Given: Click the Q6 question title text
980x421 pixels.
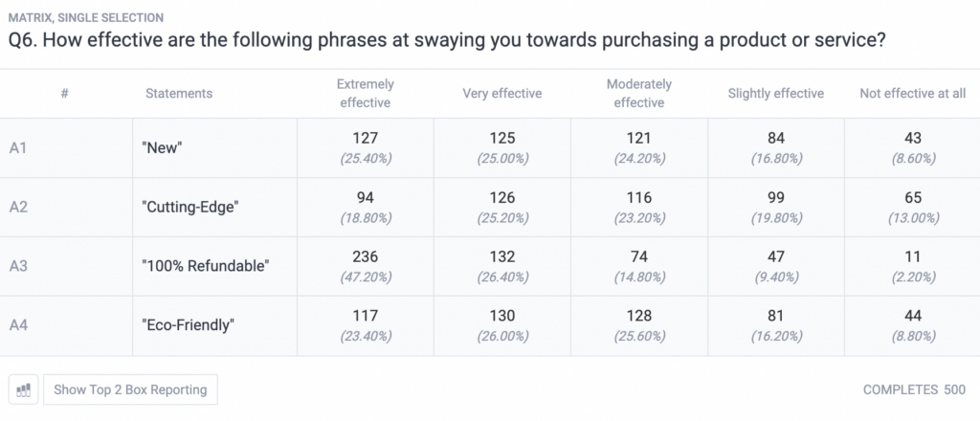Looking at the screenshot, I should pos(447,41).
